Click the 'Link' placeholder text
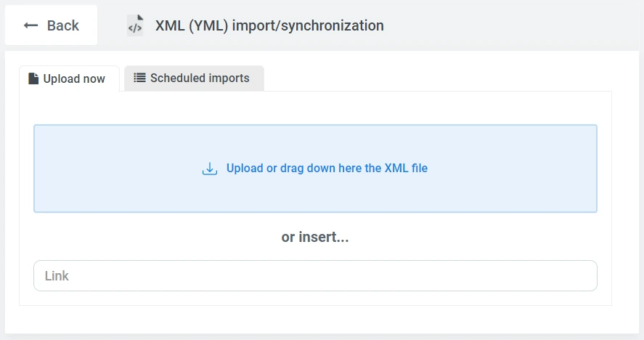 [57, 276]
